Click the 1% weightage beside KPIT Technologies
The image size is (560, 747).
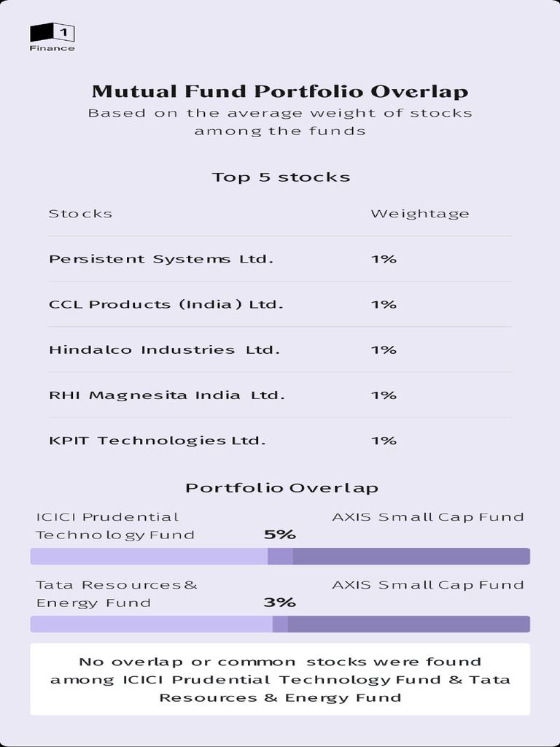[383, 440]
